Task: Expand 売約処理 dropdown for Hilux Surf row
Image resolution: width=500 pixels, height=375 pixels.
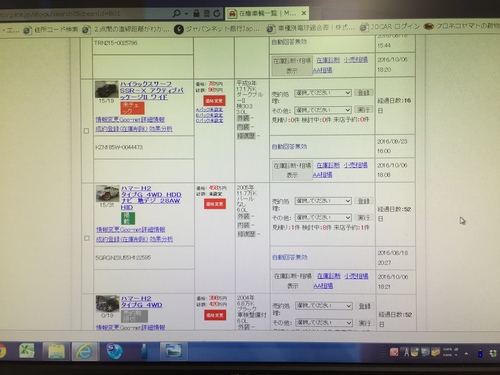Action: pyautogui.click(x=323, y=93)
